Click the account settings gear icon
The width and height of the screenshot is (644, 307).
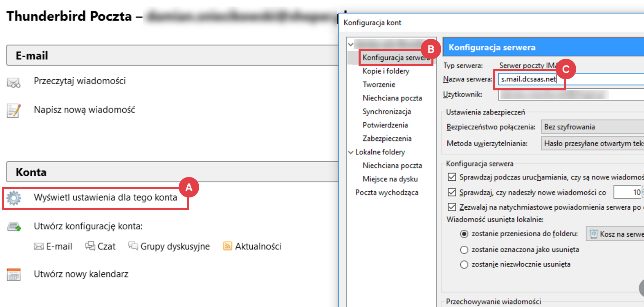tap(14, 198)
